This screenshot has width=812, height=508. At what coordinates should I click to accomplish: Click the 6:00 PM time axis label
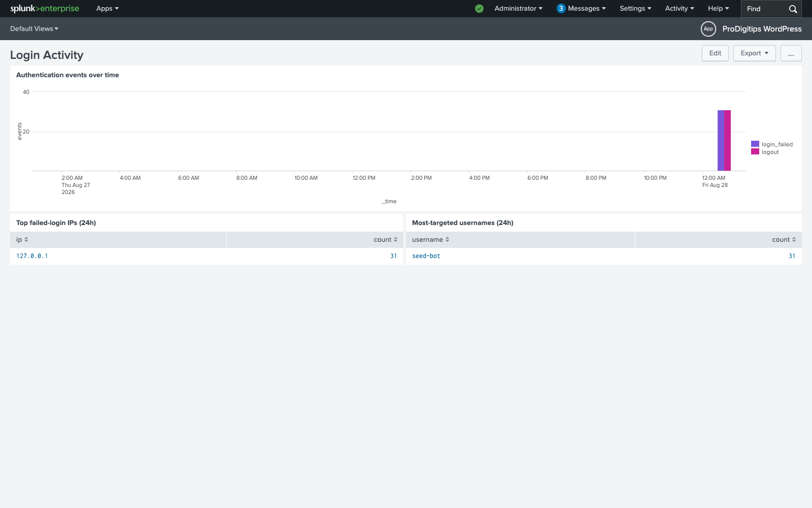click(x=537, y=178)
